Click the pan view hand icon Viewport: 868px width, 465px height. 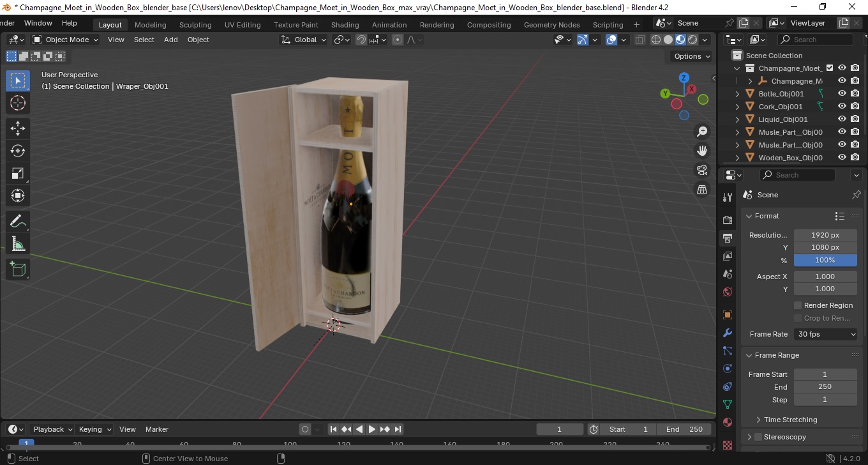coord(702,151)
